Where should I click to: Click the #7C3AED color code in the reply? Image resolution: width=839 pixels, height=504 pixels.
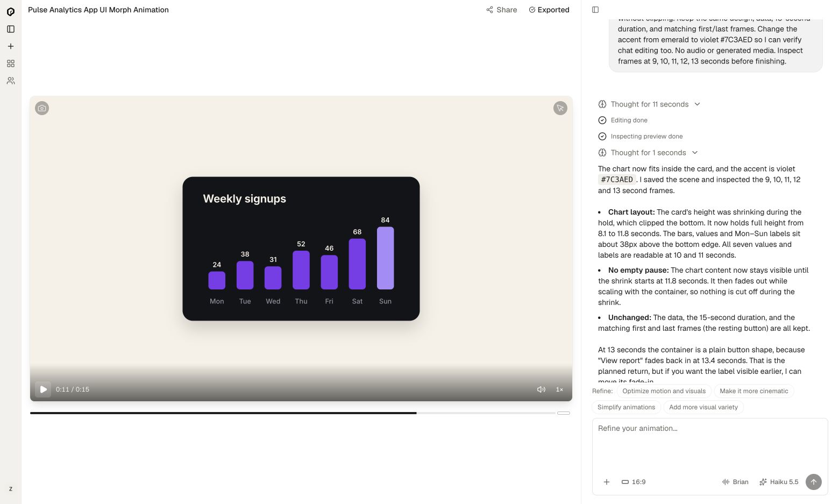pyautogui.click(x=617, y=180)
